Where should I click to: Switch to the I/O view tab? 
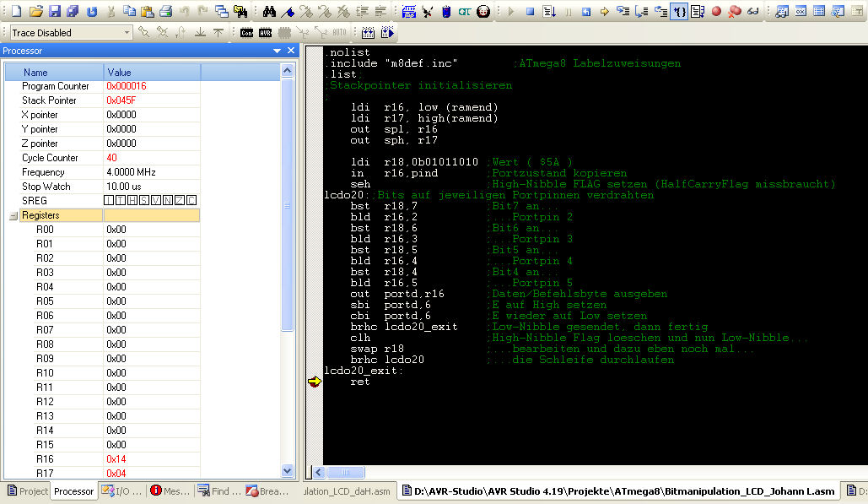pyautogui.click(x=121, y=491)
